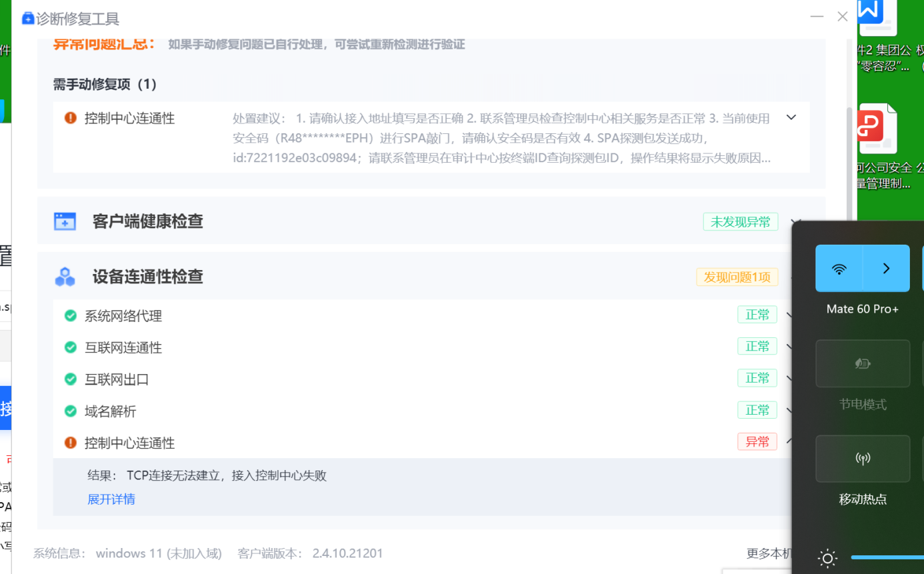Open Wi-Fi network list arrow
The image size is (924, 574).
pyautogui.click(x=886, y=268)
